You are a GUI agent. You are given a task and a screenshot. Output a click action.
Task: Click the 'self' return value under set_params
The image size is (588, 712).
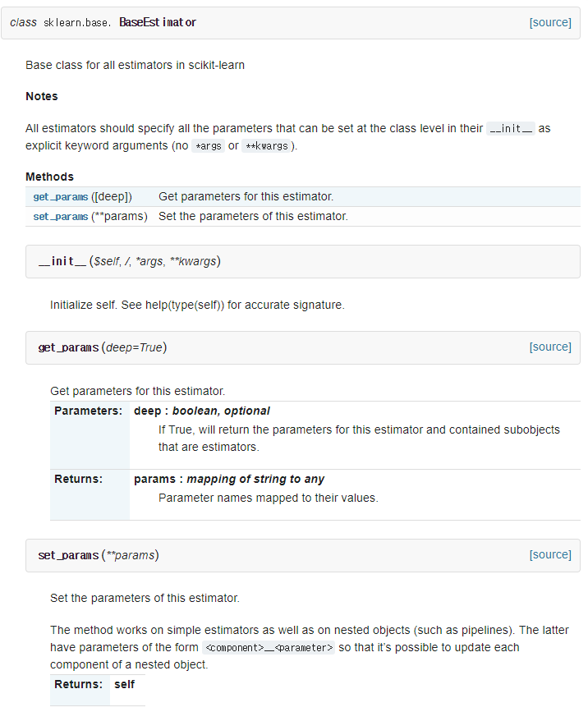click(x=124, y=684)
